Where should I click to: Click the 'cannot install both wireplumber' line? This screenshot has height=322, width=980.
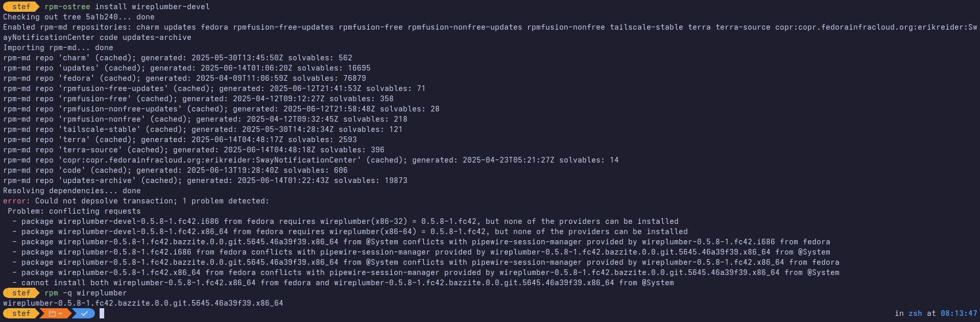(343, 283)
